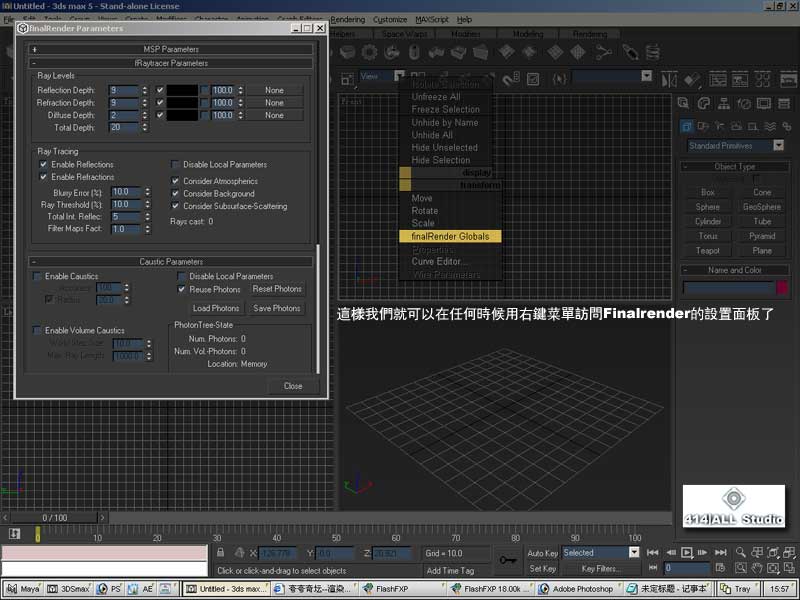The image size is (800, 600).
Task: Collapse the fRaytracer Parameters rollout
Action: [170, 63]
